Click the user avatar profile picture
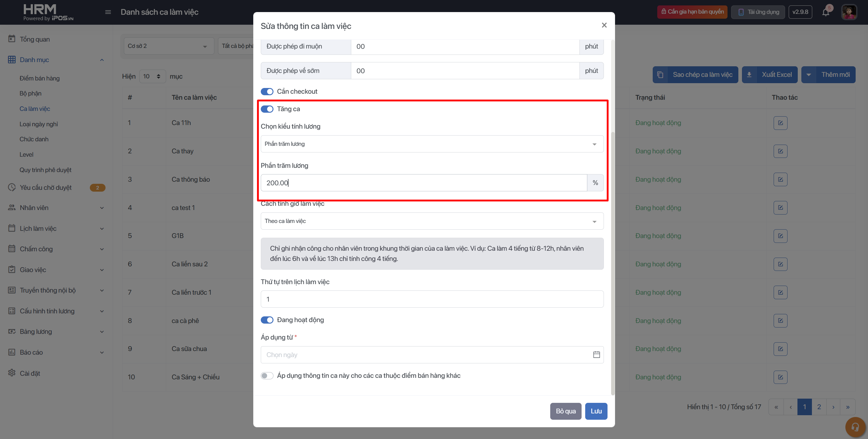This screenshot has height=439, width=868. [x=849, y=12]
